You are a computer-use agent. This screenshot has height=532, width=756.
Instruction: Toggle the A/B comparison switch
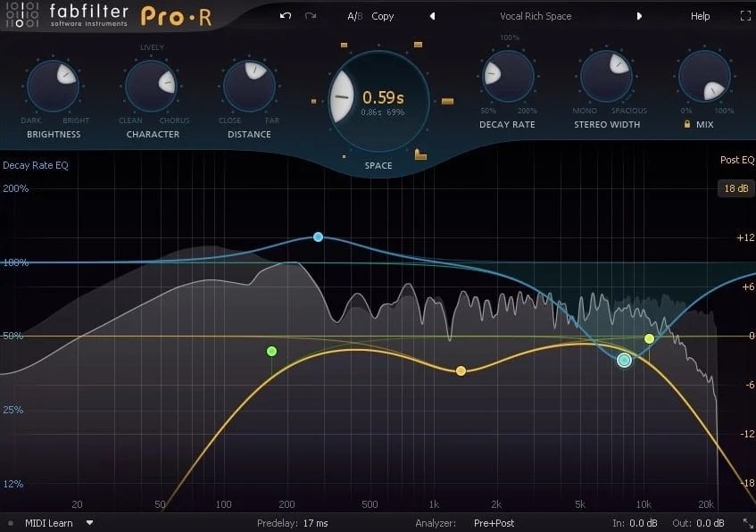[x=353, y=15]
